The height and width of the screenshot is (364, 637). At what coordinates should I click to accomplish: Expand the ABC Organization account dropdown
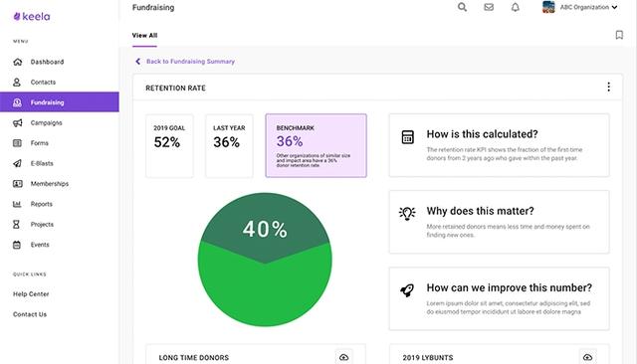580,7
